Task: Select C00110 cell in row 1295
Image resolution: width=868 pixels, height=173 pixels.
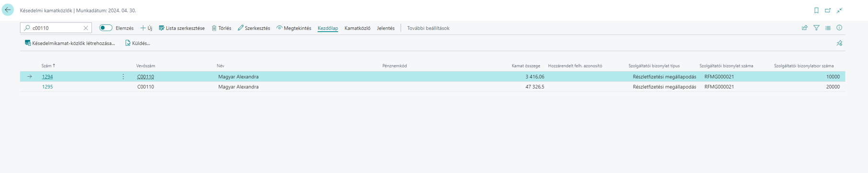Action: (146, 87)
